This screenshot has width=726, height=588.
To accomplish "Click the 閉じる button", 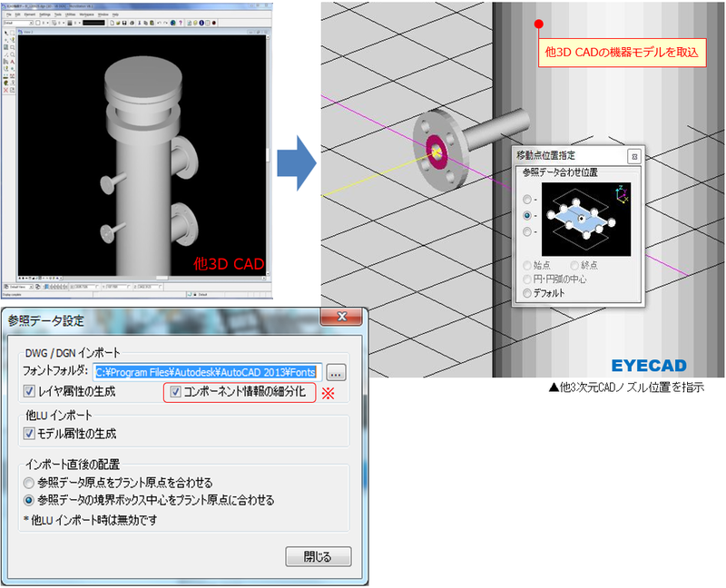I will point(318,556).
